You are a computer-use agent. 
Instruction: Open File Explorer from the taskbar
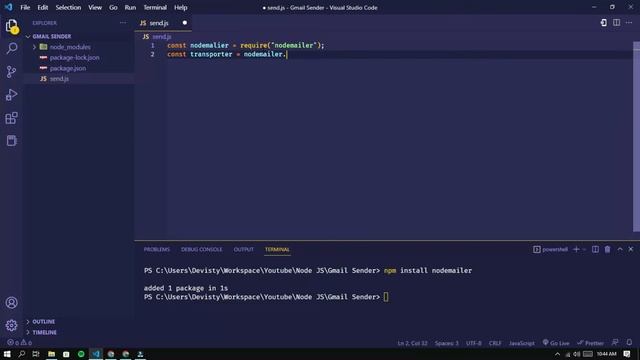51,354
